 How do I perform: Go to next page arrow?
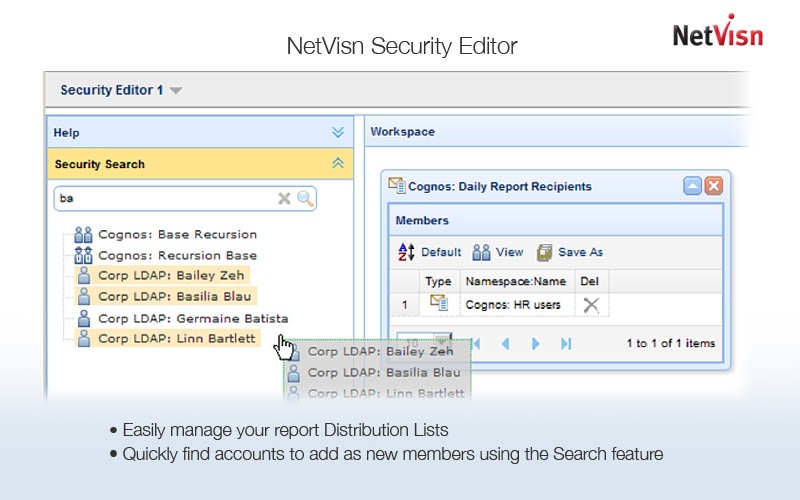pyautogui.click(x=535, y=343)
